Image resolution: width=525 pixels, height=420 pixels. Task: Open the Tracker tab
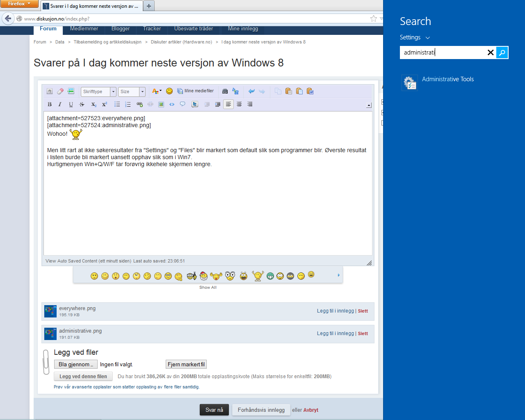[x=152, y=29]
